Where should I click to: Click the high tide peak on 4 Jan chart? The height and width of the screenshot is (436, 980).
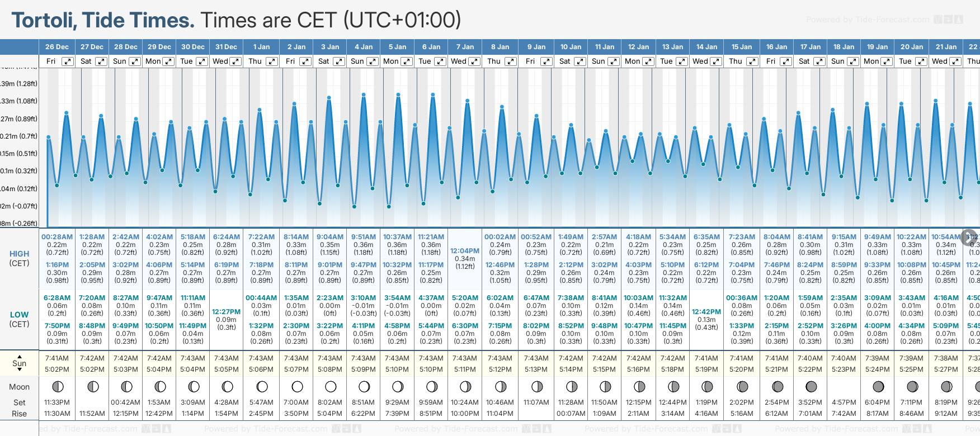(x=364, y=96)
